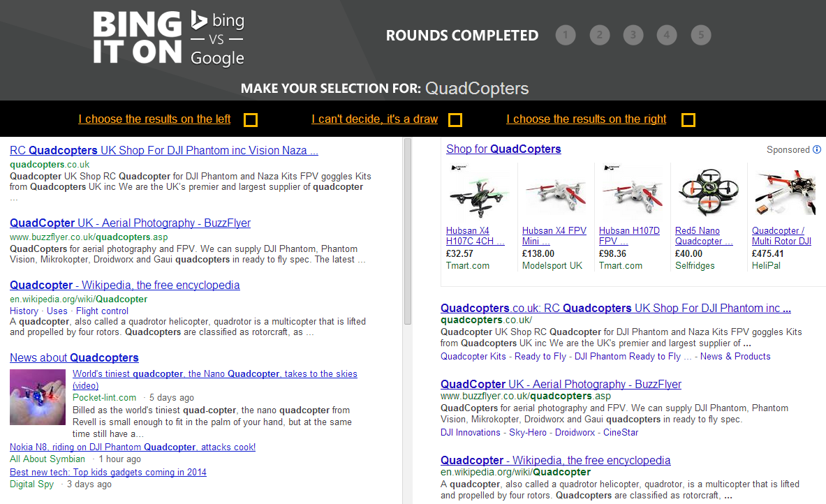Open 'DJI Innovations' sitelink

click(471, 432)
